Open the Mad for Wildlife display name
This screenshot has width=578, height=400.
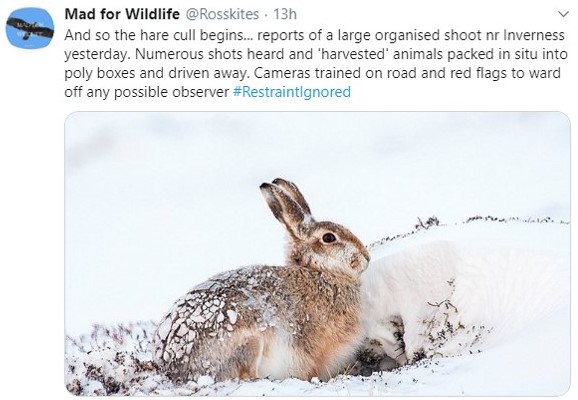coord(122,14)
